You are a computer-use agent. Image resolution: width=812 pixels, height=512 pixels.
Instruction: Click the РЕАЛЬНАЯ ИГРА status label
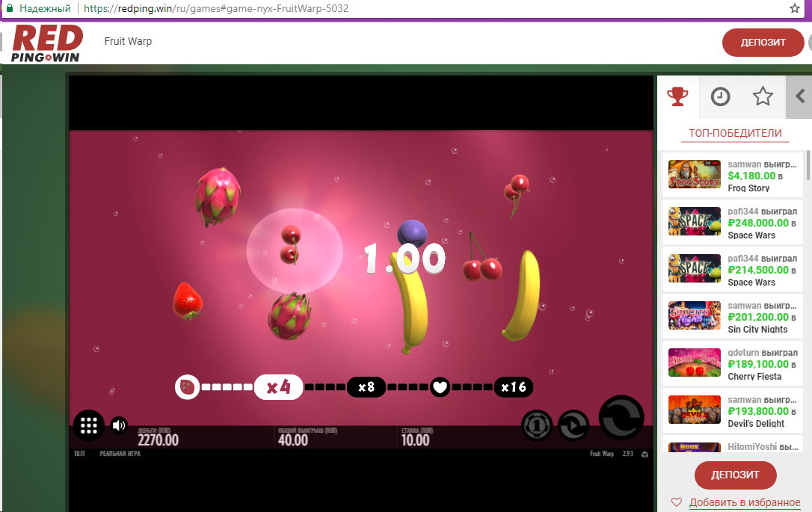120,454
